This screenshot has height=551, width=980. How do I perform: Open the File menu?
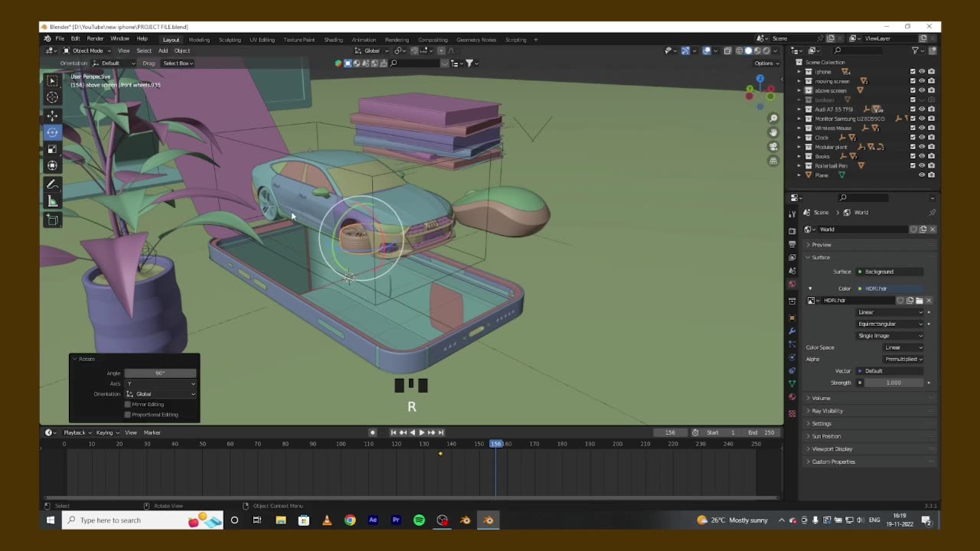coord(60,38)
